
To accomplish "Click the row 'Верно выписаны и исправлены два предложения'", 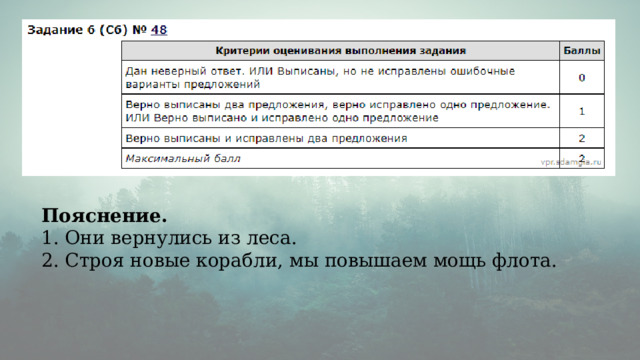I will [340, 138].
